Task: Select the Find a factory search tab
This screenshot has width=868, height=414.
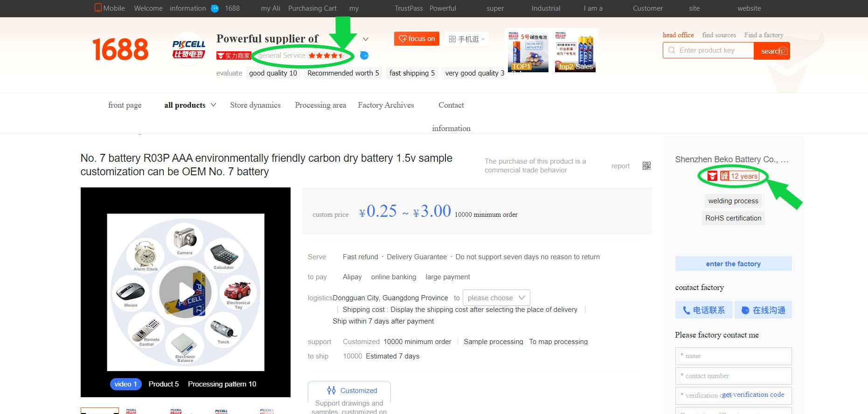Action: pos(764,35)
